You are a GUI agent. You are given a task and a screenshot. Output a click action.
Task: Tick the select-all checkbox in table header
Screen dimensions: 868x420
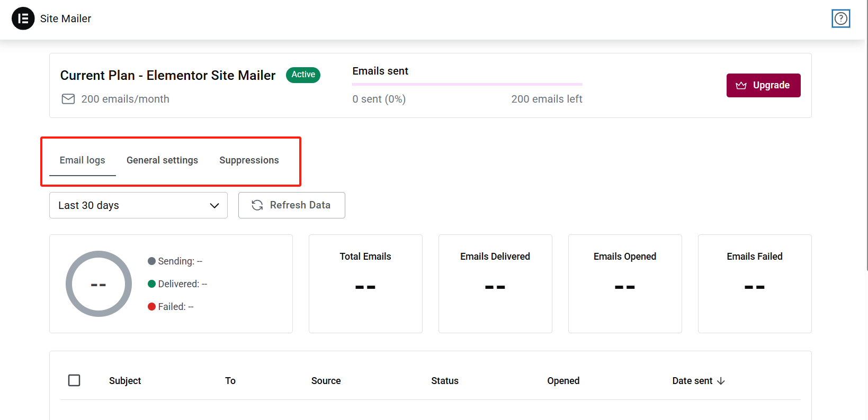tap(74, 380)
